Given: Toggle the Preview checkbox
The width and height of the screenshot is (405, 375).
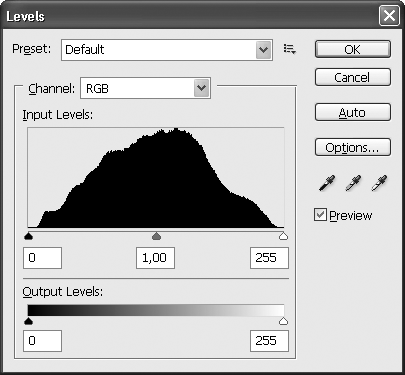Looking at the screenshot, I should [320, 215].
